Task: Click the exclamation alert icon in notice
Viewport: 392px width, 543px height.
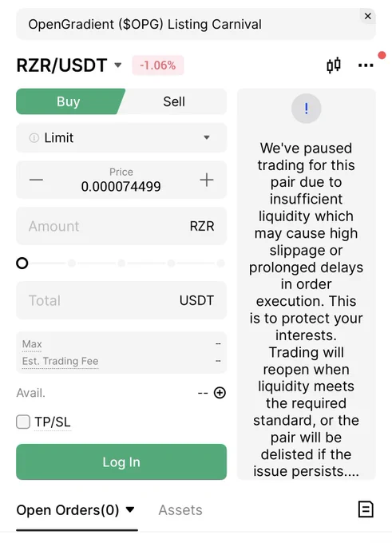Action: 306,109
